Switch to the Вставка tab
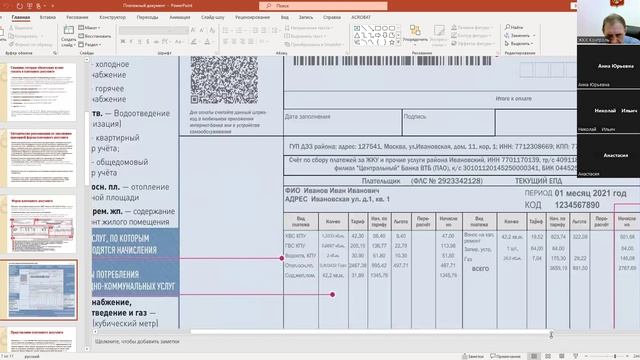Image resolution: width=640 pixels, height=360 pixels. pos(48,17)
